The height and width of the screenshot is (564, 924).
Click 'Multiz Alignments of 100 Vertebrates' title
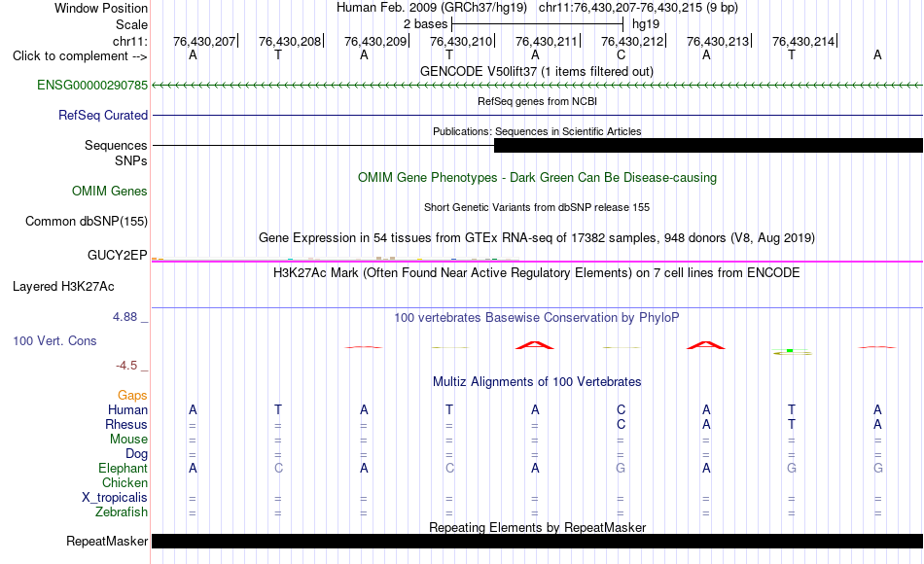pos(537,382)
